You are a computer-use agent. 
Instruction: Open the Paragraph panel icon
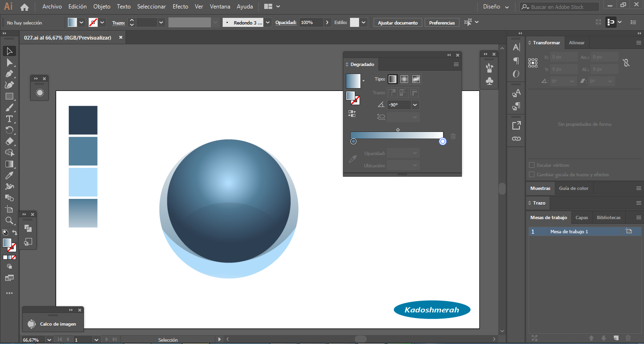[x=516, y=61]
